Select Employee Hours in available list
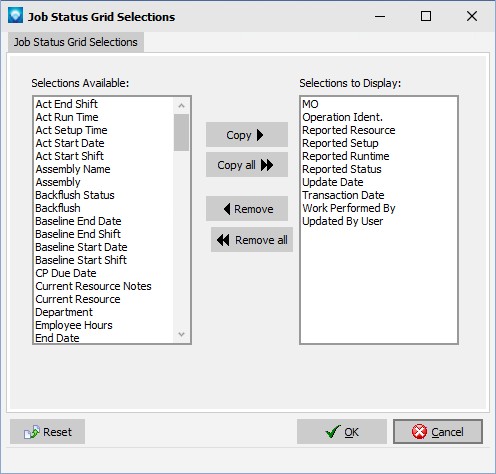The width and height of the screenshot is (496, 474). pos(74,325)
